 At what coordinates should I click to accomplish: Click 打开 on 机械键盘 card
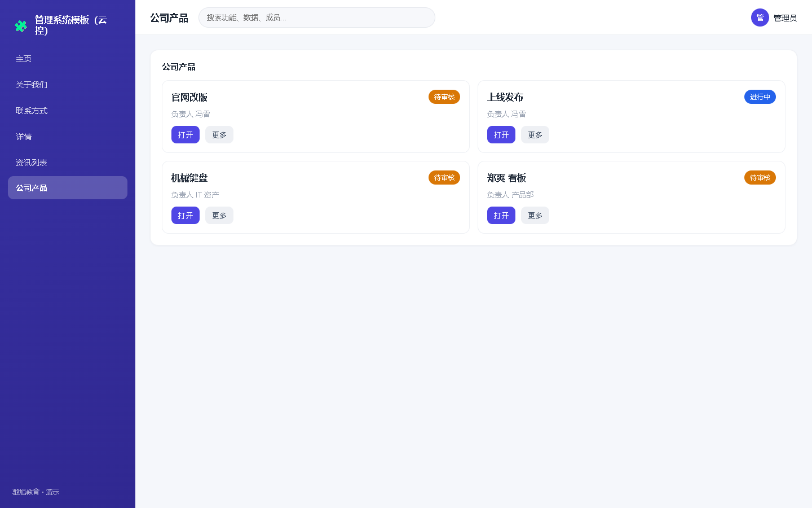(186, 216)
